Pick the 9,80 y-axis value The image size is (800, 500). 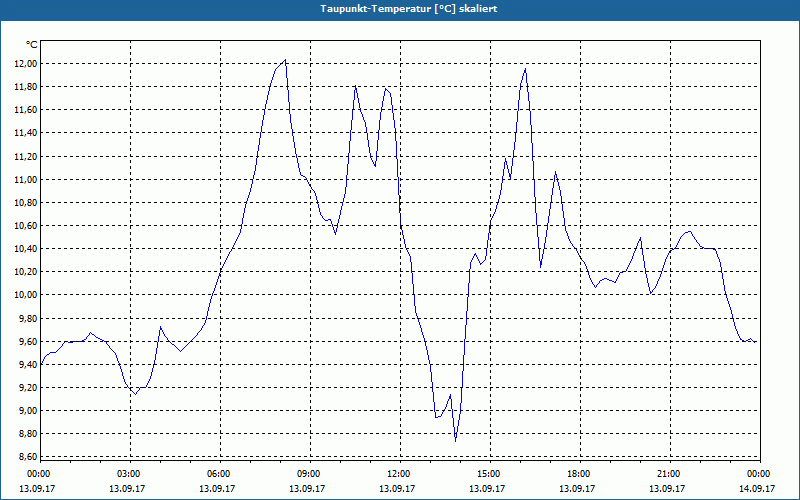[28, 318]
